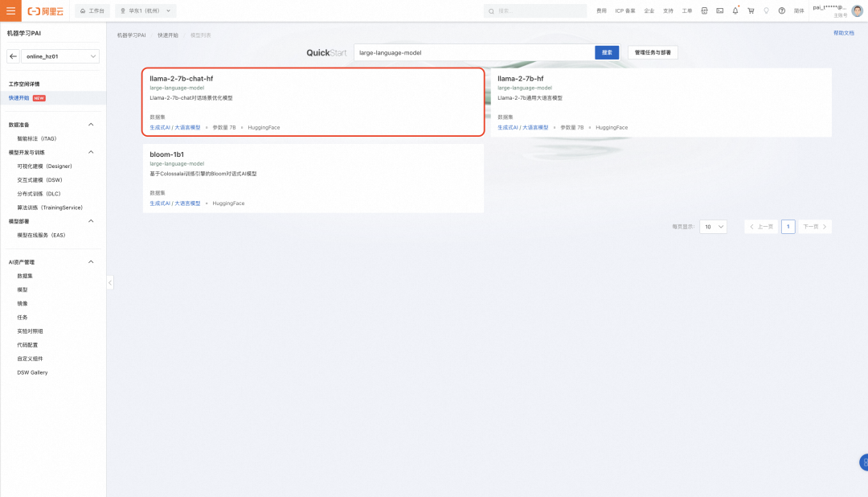Click the blue 搜索 search button
This screenshot has width=868, height=497.
[x=607, y=52]
